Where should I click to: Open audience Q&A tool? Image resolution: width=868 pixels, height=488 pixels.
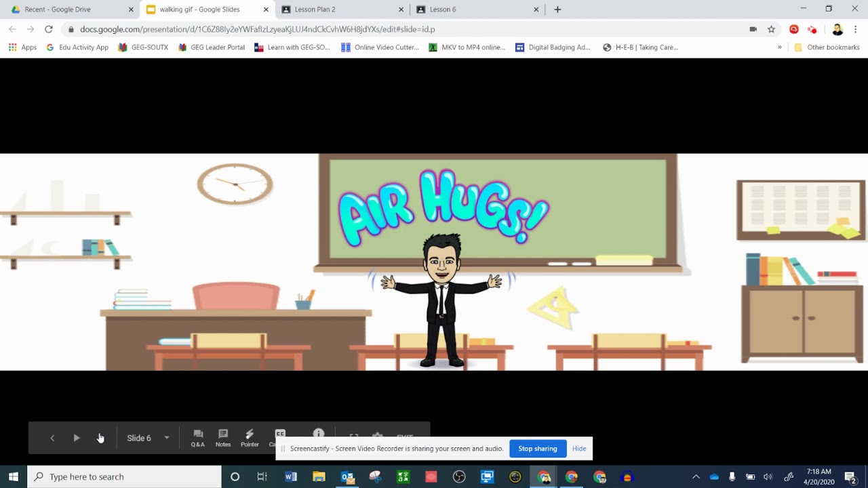(198, 439)
